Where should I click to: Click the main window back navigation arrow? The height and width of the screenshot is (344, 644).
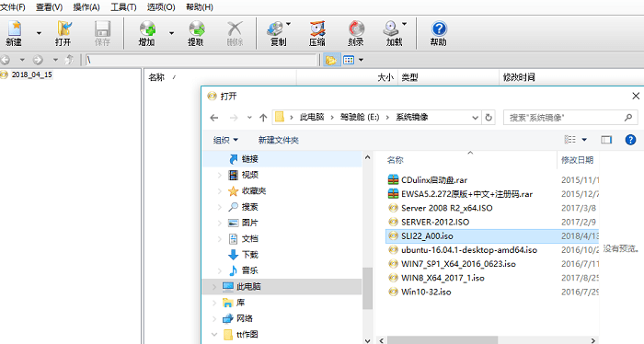pyautogui.click(x=6, y=60)
